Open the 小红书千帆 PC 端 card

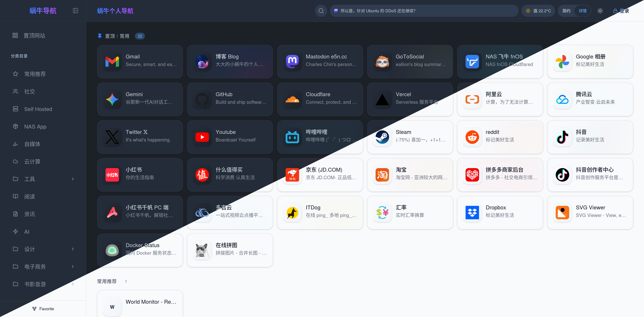tap(140, 213)
